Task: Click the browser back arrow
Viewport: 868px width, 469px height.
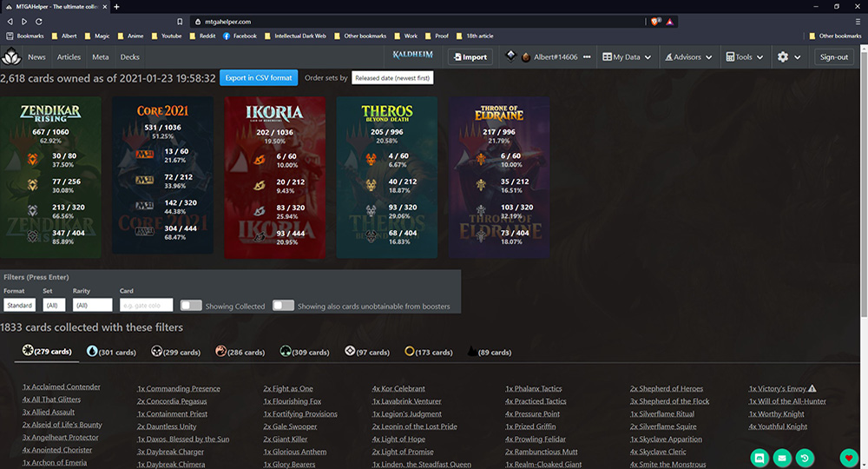Action: [10, 22]
